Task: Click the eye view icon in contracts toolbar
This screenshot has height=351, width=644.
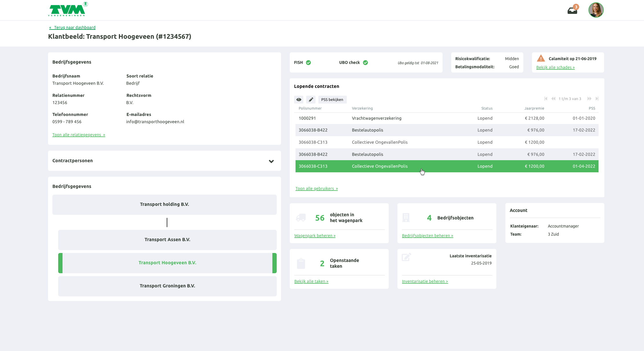Action: point(299,99)
